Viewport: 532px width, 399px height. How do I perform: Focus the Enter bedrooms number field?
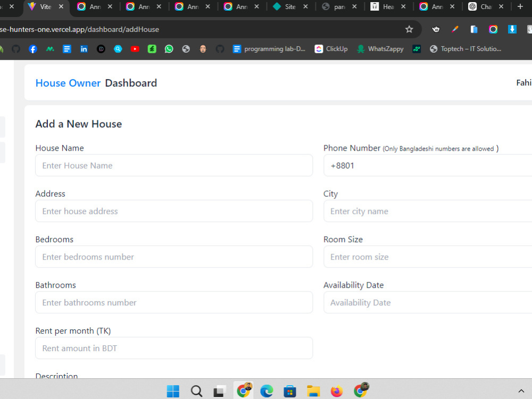pos(174,257)
